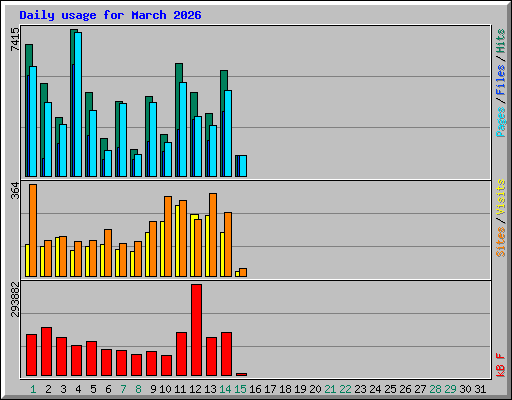Image resolution: width=512 pixels, height=400 pixels.
Task: Click the orange sites bar for day 13
Action: point(213,235)
